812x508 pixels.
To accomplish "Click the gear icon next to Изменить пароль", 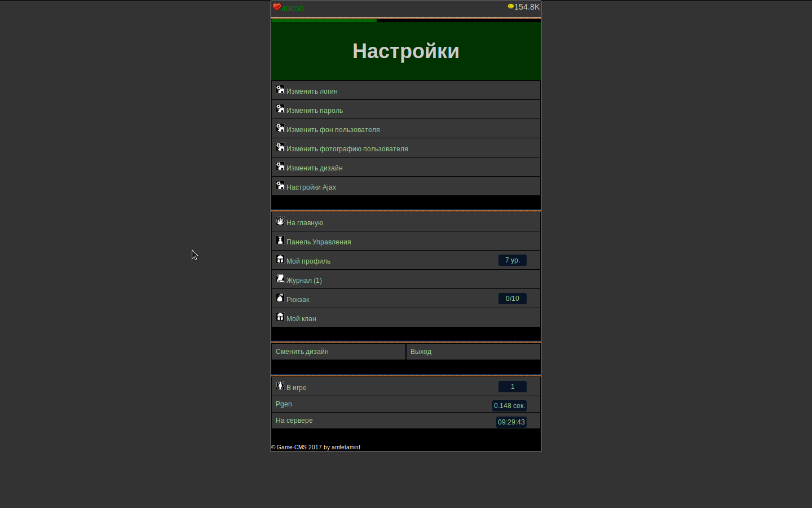I will point(280,109).
